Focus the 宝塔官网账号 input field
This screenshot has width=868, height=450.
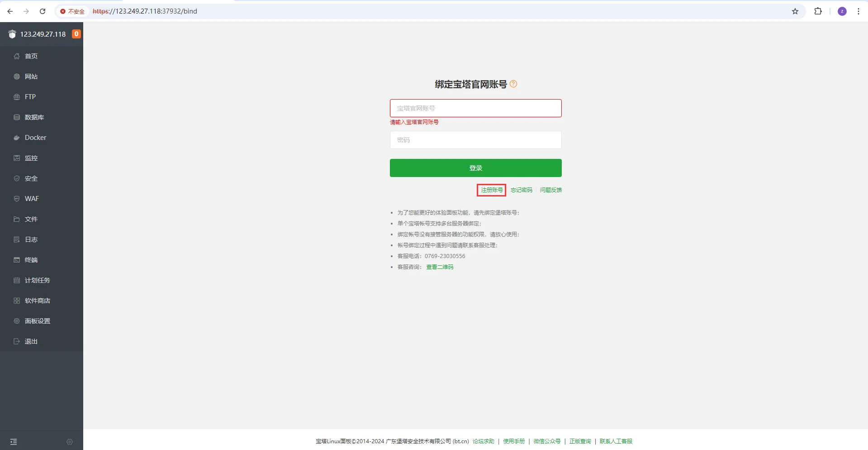coord(476,108)
